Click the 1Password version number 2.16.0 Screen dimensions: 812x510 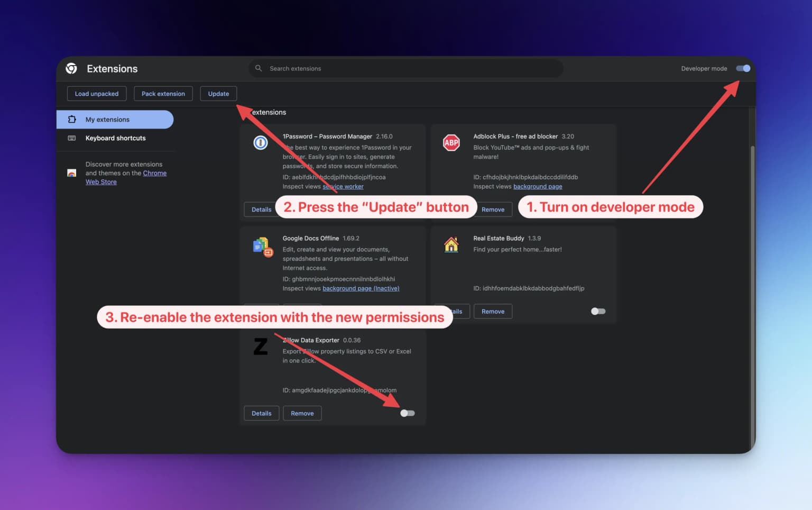[384, 136]
